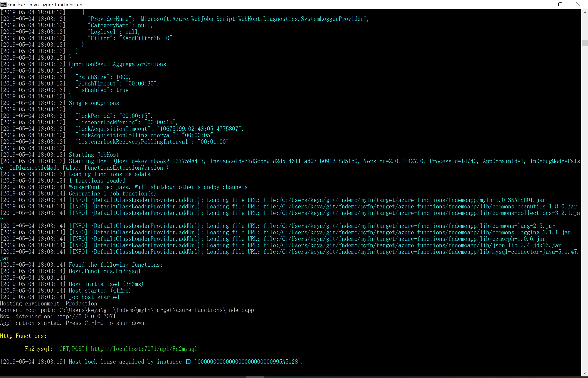The width and height of the screenshot is (588, 378).
Task: Click the 'Job host started' line
Action: 60,297
